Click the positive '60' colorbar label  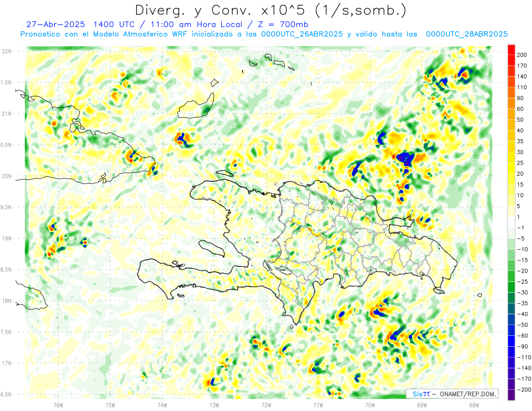[521, 109]
